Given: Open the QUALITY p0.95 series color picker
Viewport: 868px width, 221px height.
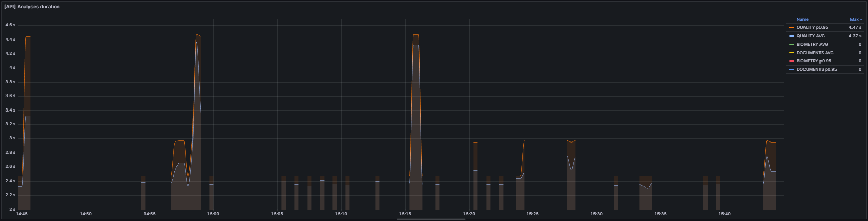Looking at the screenshot, I should [792, 27].
